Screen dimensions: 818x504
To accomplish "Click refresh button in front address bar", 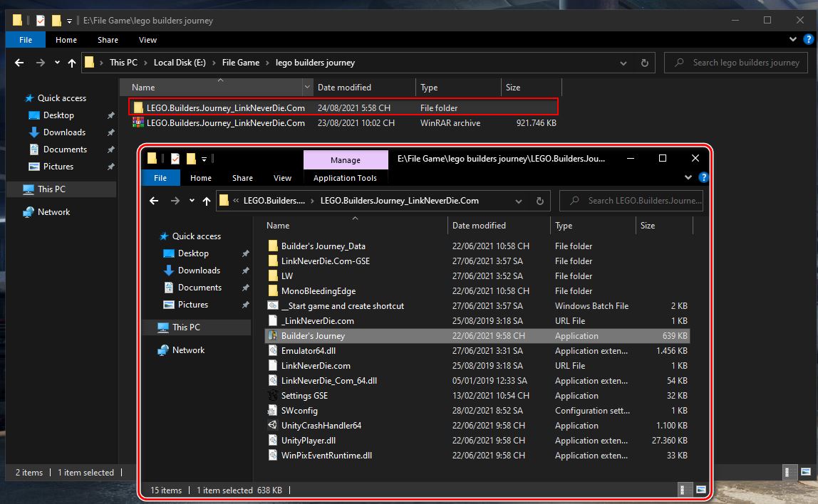I will 539,201.
